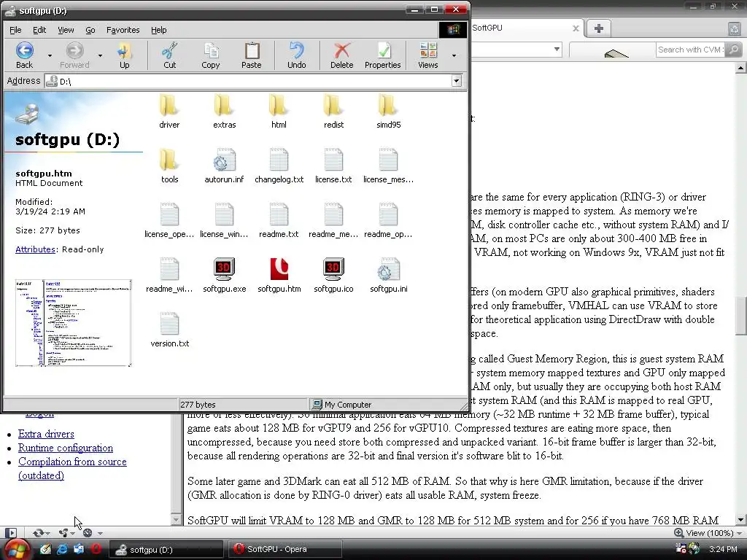Open a new tab in Opera
The width and height of the screenshot is (747, 560).
(599, 28)
